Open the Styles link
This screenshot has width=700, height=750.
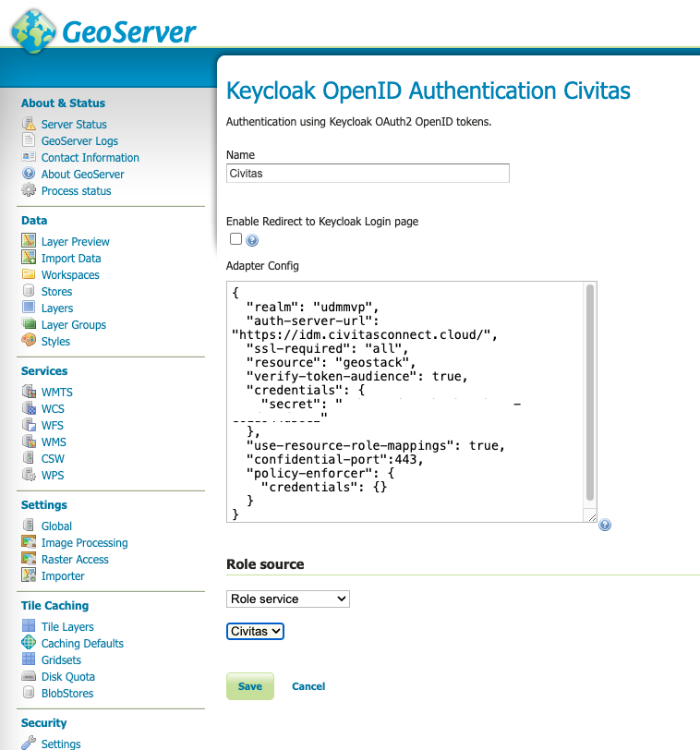pyautogui.click(x=55, y=342)
